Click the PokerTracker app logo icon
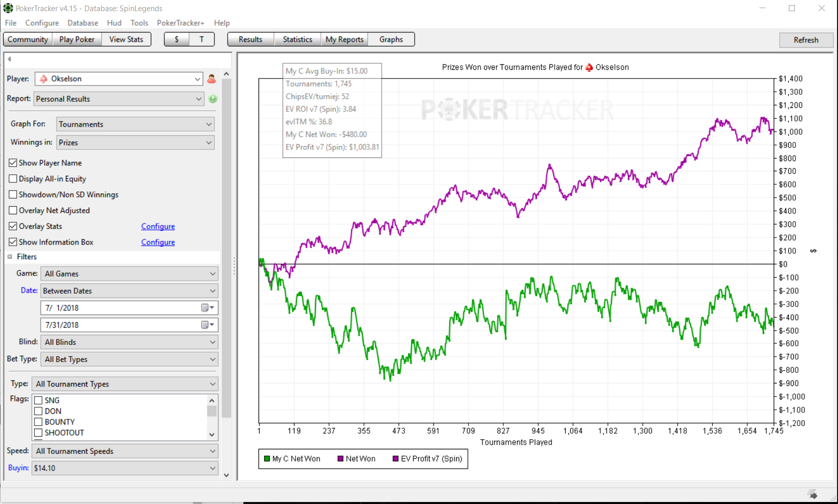Viewport: 838px width, 504px height. 8,8
